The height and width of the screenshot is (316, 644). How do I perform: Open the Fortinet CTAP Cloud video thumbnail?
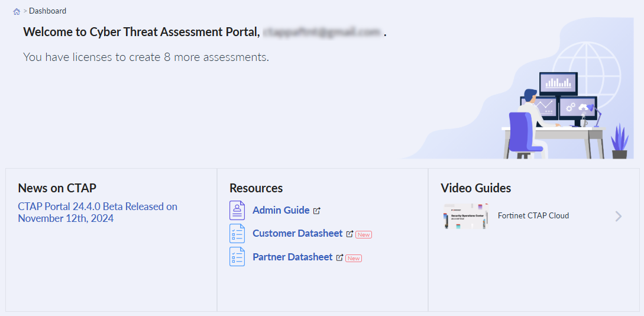[466, 216]
